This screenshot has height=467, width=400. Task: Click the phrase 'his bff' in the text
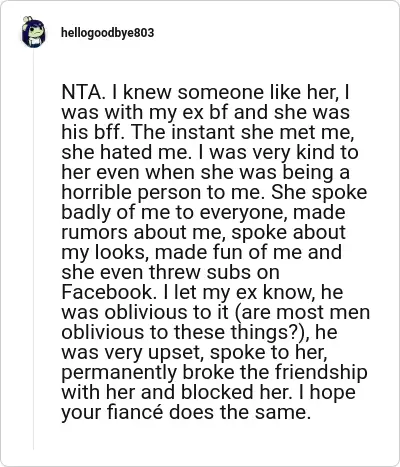pos(90,132)
